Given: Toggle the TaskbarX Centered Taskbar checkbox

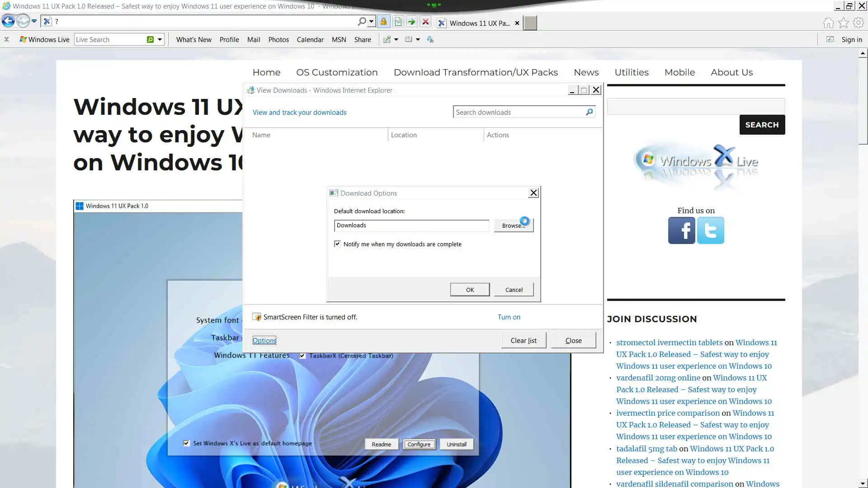Looking at the screenshot, I should (302, 356).
